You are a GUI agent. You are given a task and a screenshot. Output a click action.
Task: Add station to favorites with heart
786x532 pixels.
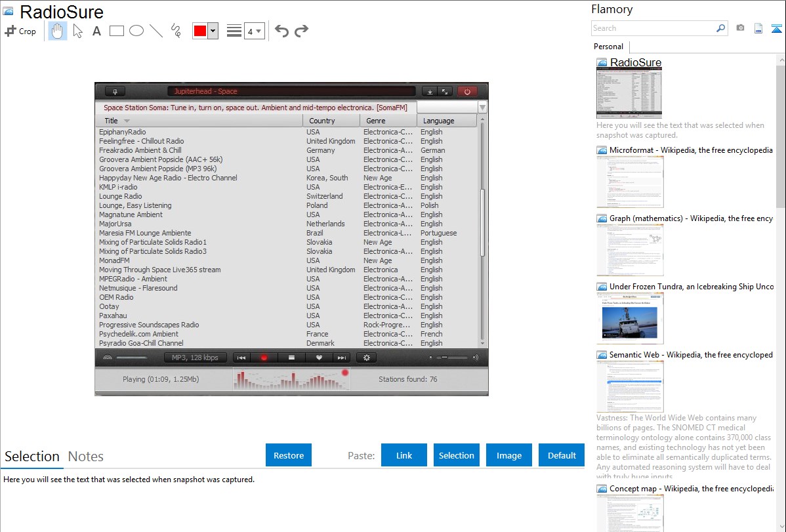[319, 358]
